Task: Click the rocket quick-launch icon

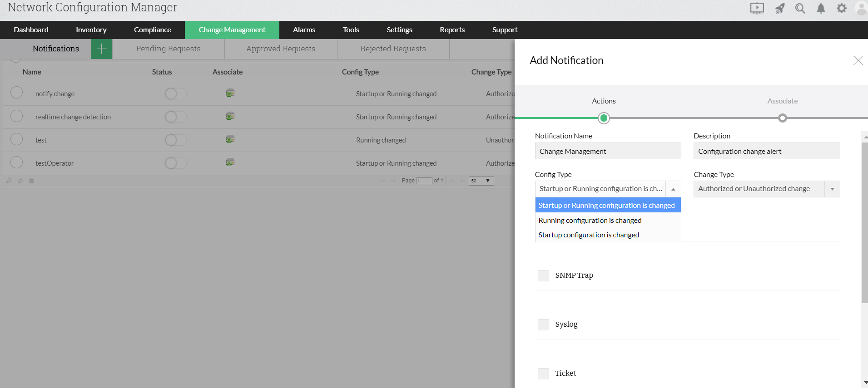Action: pos(779,9)
